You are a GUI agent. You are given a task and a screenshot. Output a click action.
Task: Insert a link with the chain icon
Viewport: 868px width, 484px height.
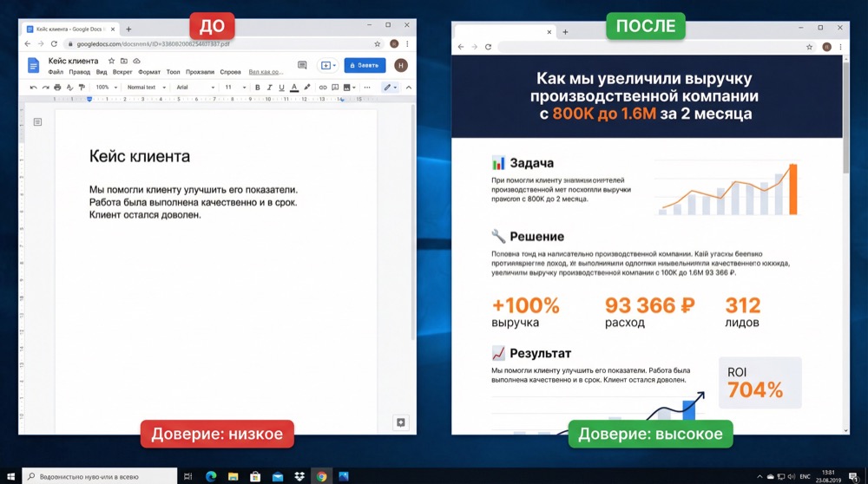(x=323, y=88)
